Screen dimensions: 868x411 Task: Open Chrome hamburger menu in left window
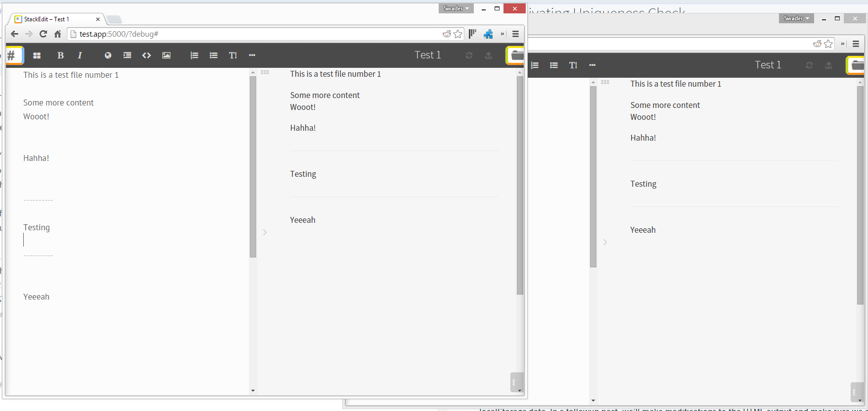tap(515, 34)
